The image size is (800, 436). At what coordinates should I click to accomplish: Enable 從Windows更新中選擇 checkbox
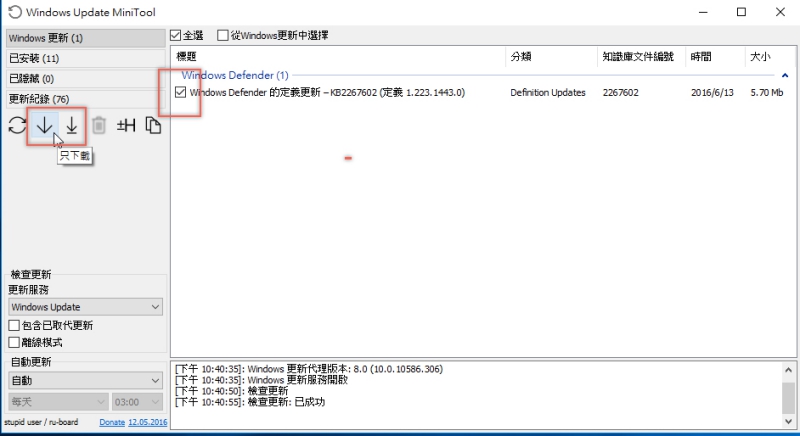click(222, 36)
